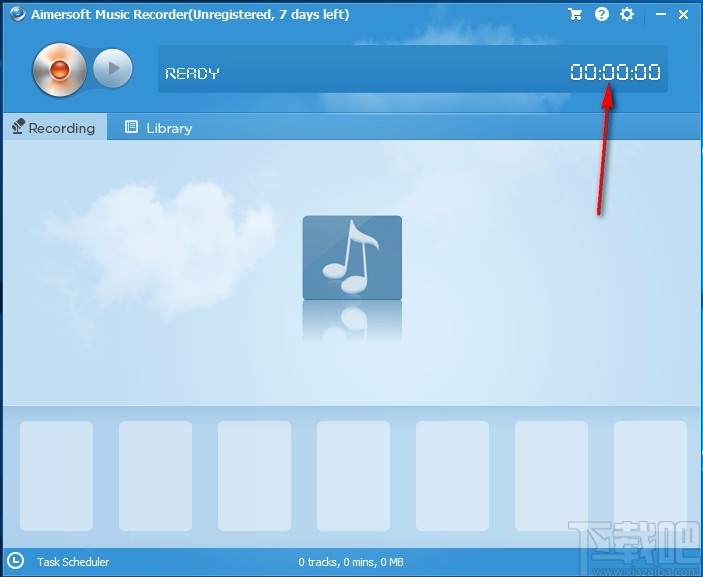Click the Task Scheduler clock icon
Image resolution: width=703 pixels, height=577 pixels.
pos(16,561)
